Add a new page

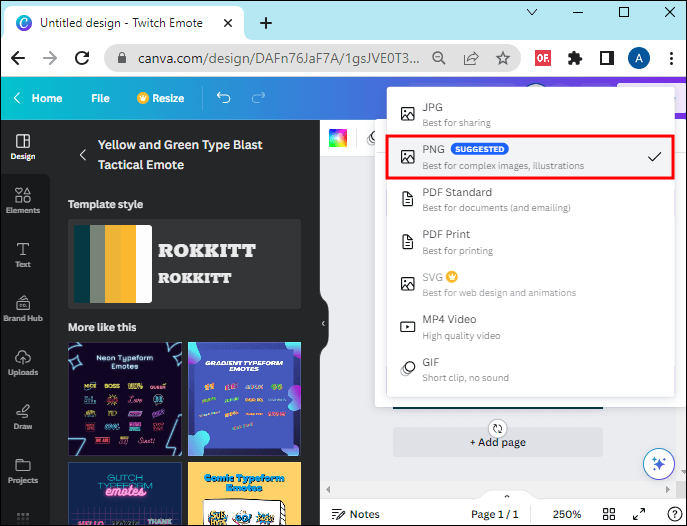click(497, 442)
